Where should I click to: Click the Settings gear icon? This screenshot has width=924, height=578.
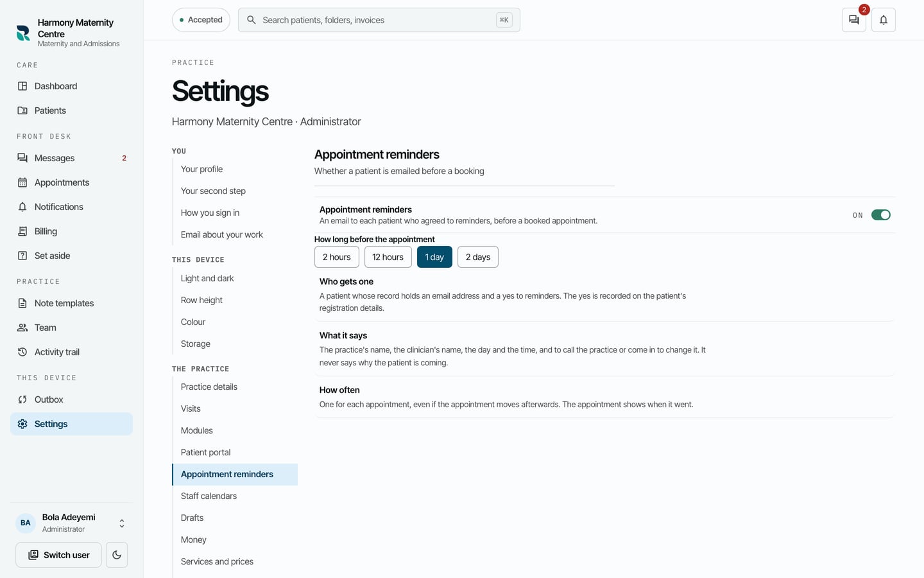(22, 424)
